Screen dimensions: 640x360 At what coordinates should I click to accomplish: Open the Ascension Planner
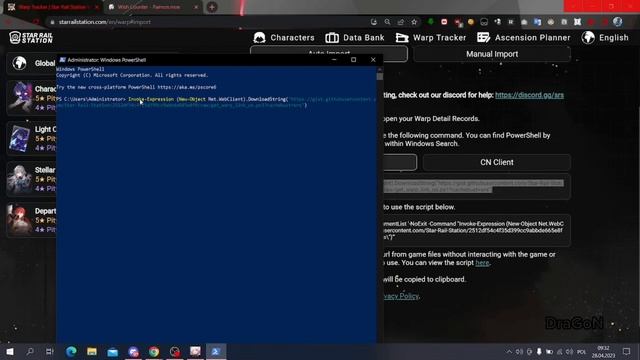coord(524,38)
